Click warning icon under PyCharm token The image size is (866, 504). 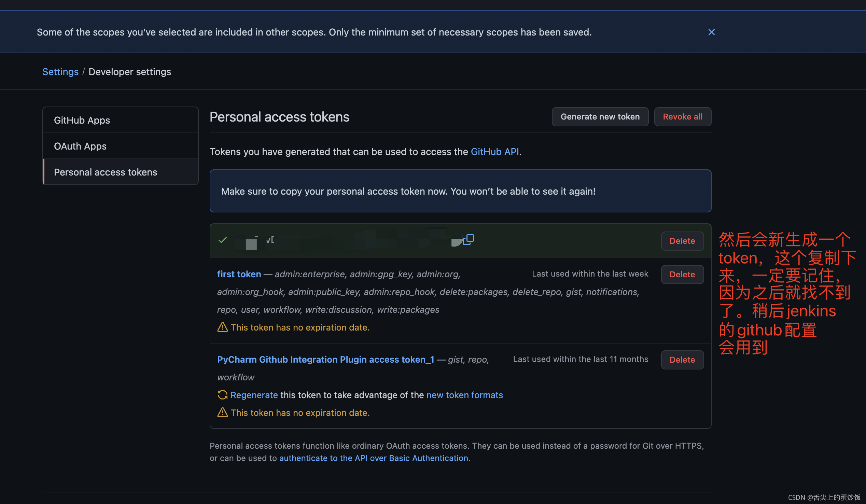[x=223, y=412]
